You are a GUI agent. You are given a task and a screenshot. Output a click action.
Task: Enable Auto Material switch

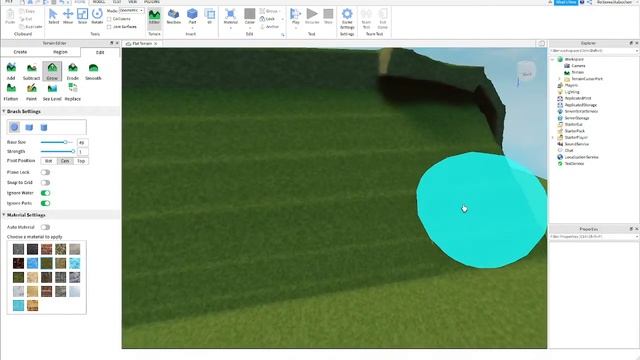click(45, 227)
